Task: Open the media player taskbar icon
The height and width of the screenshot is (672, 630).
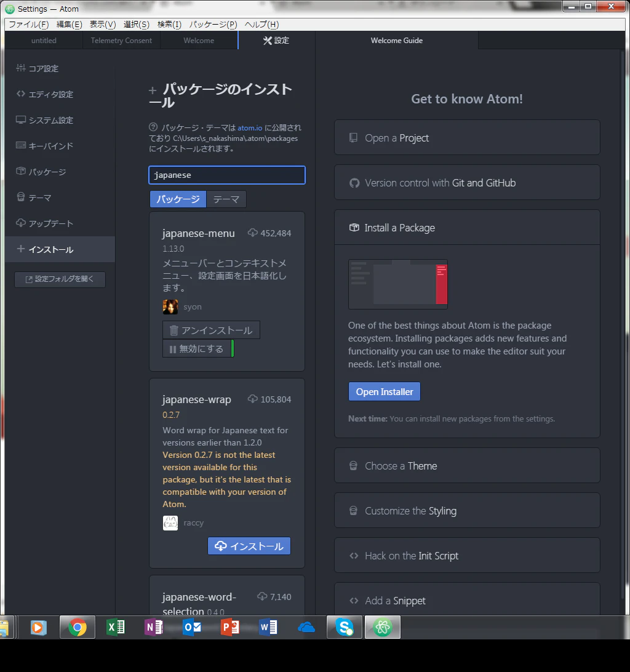Action: pos(39,628)
